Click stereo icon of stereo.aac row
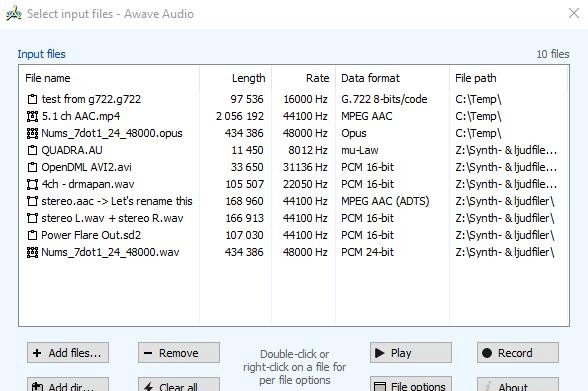Image resolution: width=588 pixels, height=391 pixels. pos(32,201)
